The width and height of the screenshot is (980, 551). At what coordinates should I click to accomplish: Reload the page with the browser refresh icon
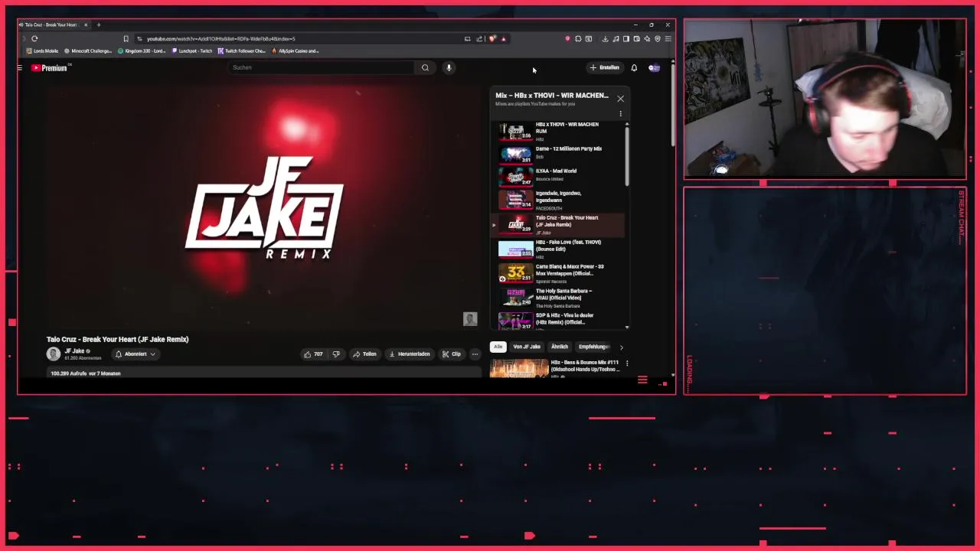pyautogui.click(x=34, y=38)
